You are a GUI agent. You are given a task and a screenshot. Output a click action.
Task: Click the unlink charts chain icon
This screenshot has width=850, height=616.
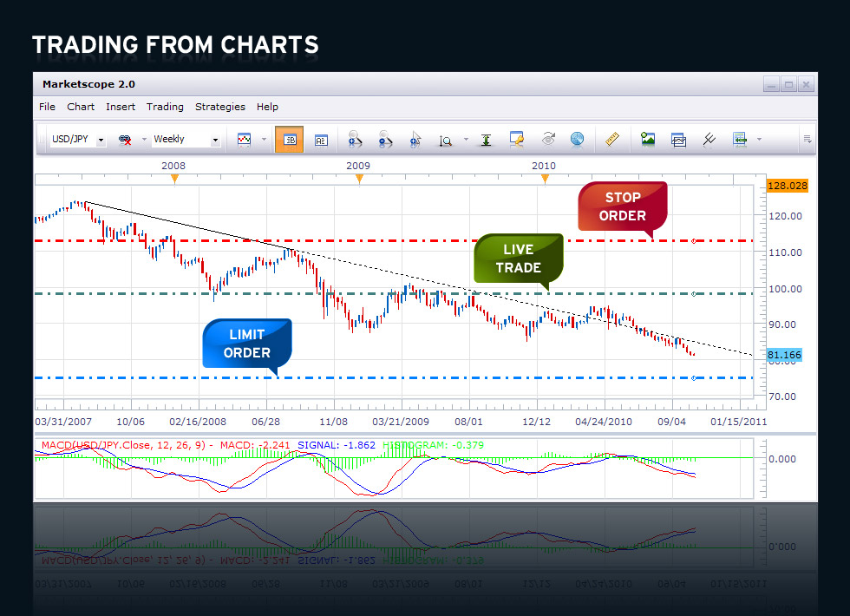tap(125, 140)
